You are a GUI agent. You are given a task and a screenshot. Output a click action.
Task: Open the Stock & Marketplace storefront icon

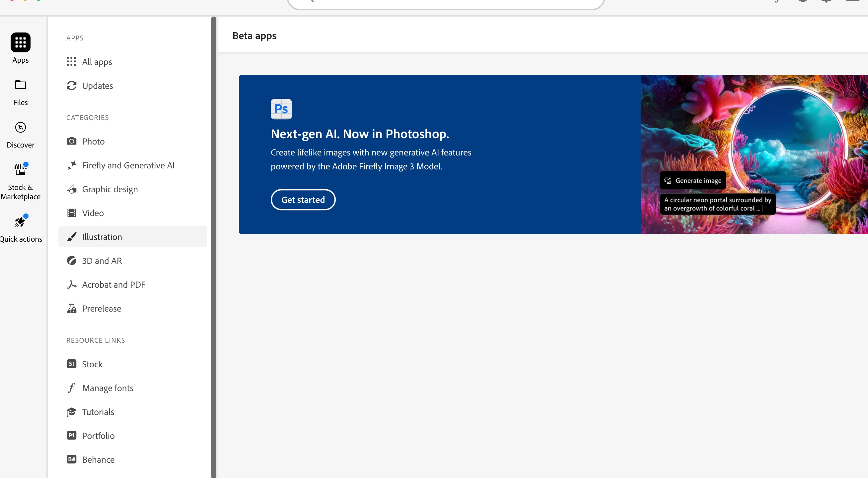[20, 170]
